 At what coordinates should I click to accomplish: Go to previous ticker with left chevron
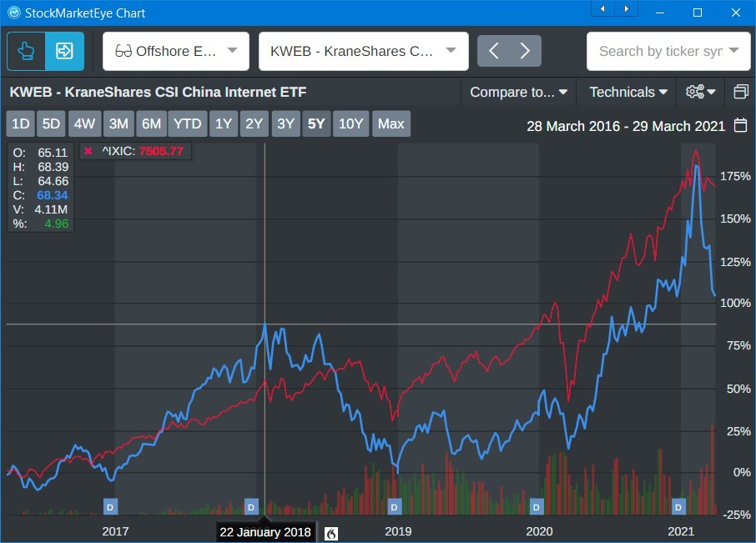coord(493,51)
